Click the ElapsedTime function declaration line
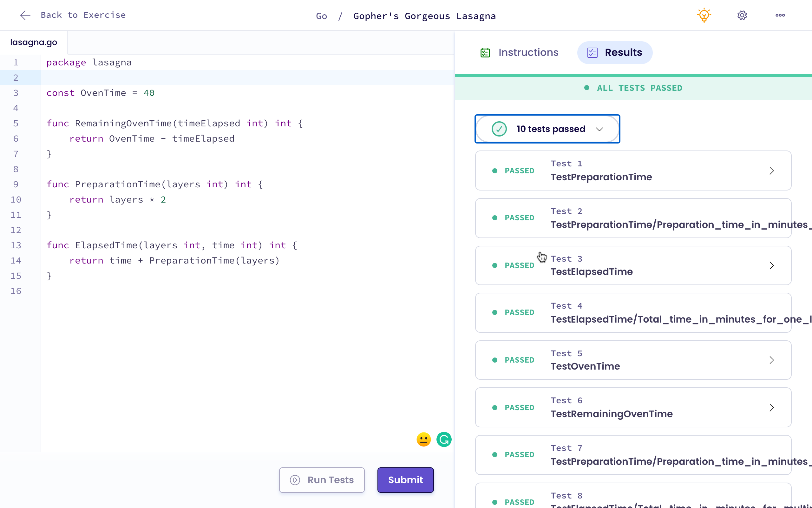Screen dimensions: 812x508 (172, 245)
